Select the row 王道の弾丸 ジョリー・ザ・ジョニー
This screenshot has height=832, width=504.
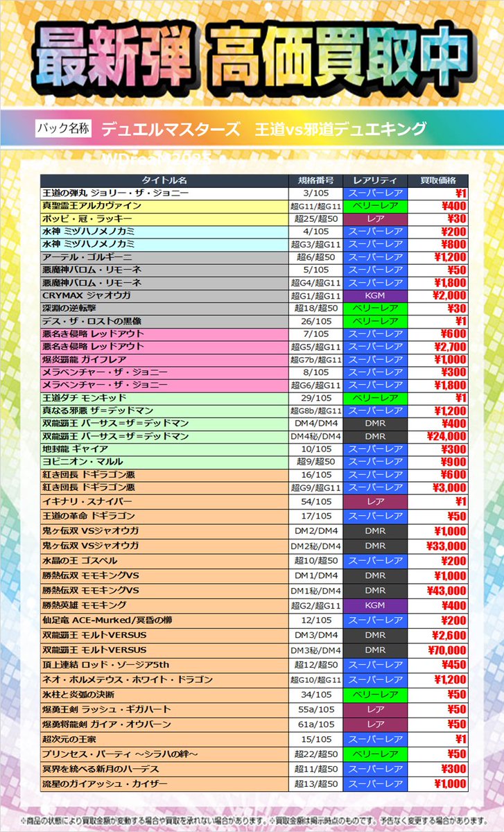[x=254, y=193]
